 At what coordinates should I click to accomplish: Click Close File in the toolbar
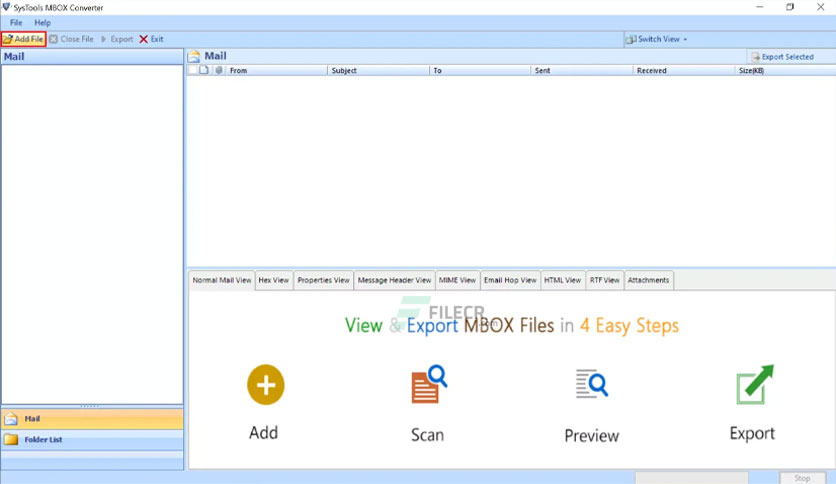pyautogui.click(x=71, y=39)
